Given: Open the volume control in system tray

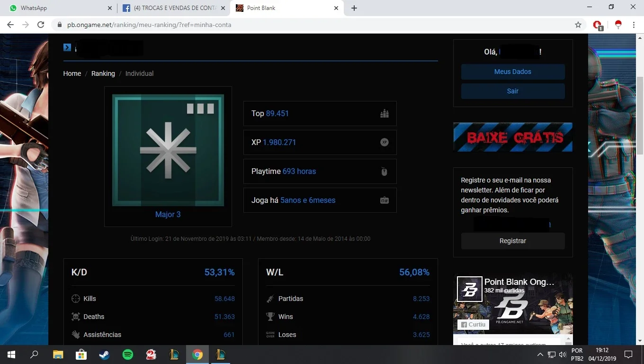Looking at the screenshot, I should (563, 355).
